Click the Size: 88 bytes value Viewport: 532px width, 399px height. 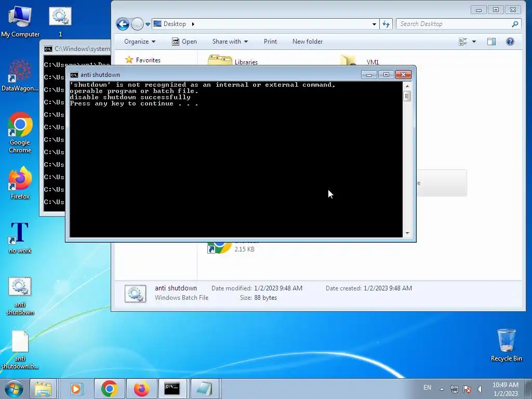tap(265, 298)
